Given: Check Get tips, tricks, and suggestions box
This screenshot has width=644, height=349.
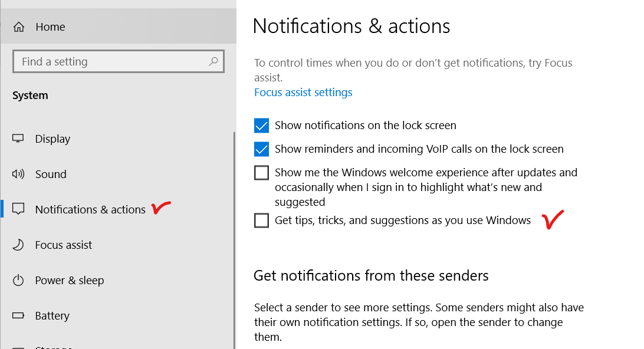Looking at the screenshot, I should 261,220.
